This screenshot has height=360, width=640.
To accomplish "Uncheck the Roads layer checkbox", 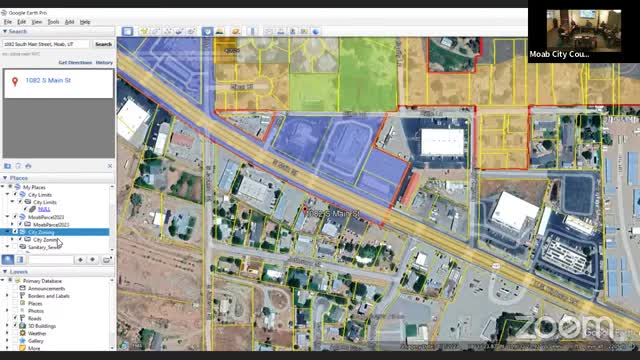I will click(15, 318).
